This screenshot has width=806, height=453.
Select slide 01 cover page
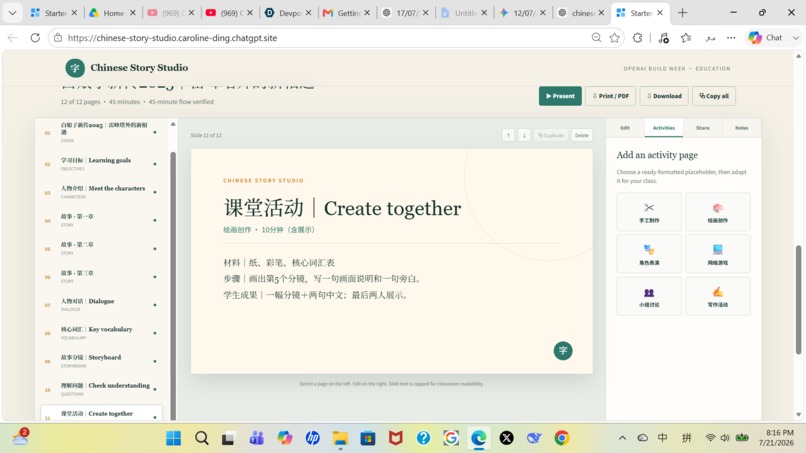point(101,132)
